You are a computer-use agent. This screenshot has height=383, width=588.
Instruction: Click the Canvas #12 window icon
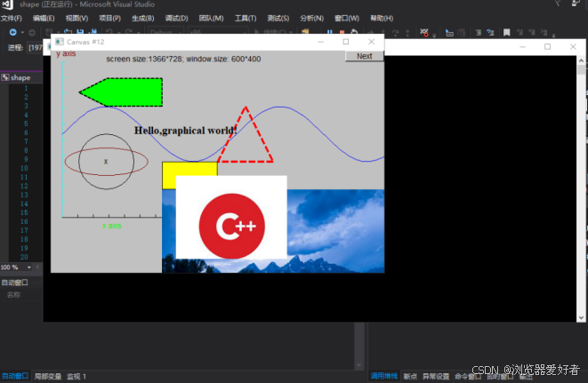pyautogui.click(x=60, y=42)
